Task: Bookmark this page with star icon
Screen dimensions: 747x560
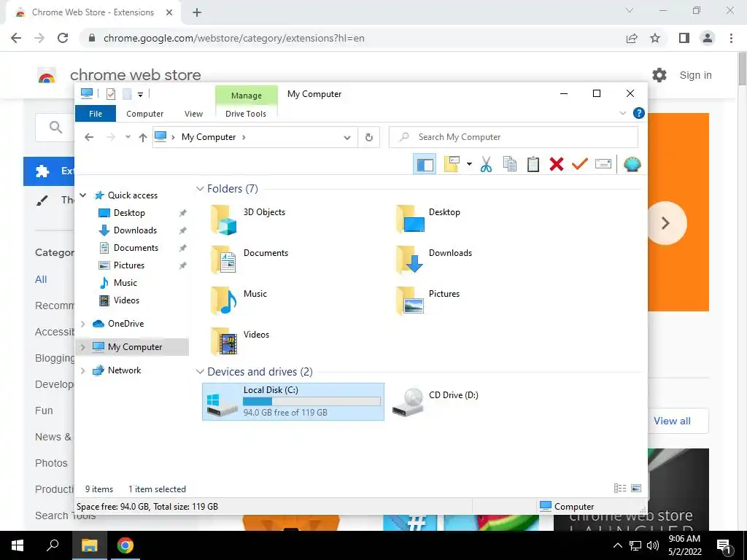Action: [655, 38]
